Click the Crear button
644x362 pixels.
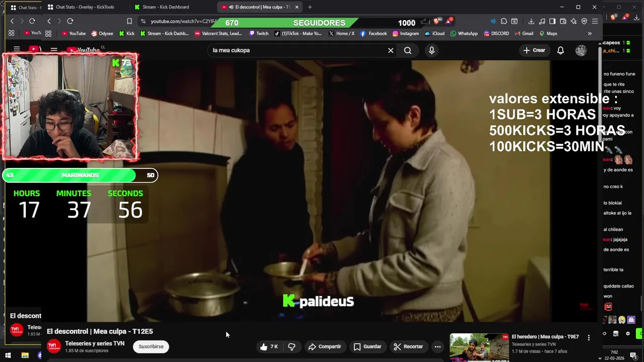[x=534, y=50]
